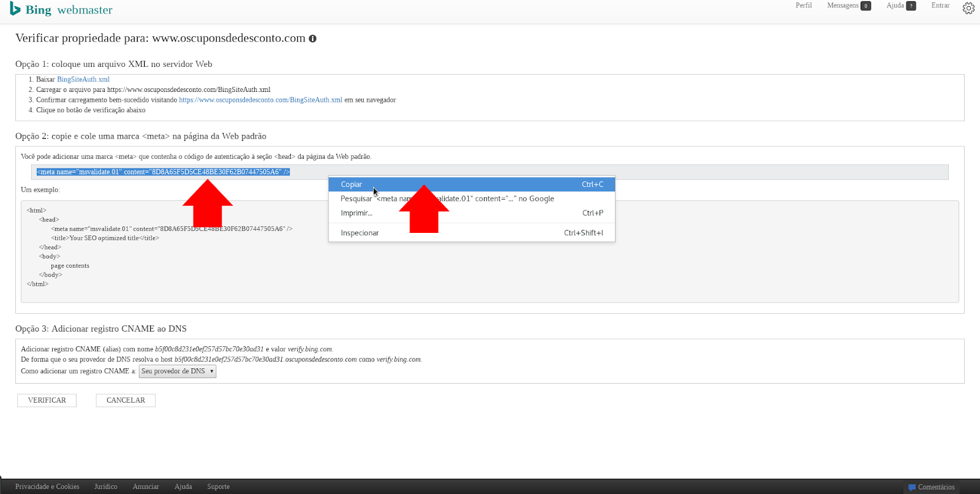This screenshot has width=980, height=494.
Task: Open Ajuda in the top navigation
Action: (x=895, y=6)
